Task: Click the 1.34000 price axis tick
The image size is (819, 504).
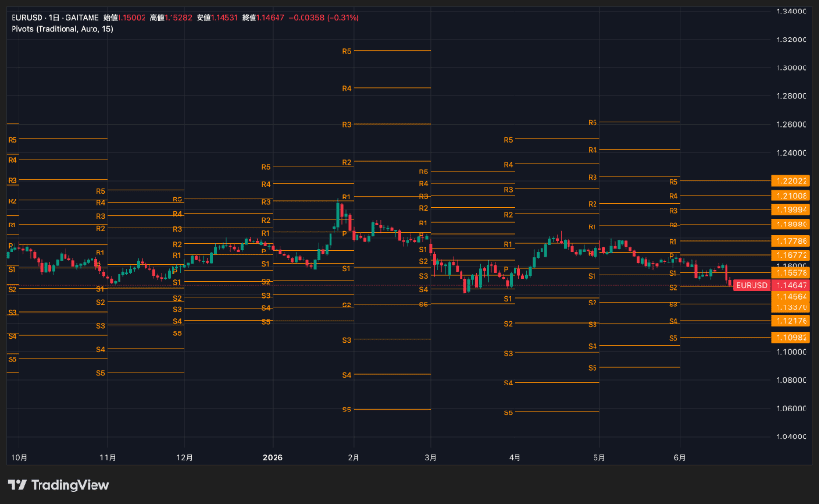Action: (791, 12)
